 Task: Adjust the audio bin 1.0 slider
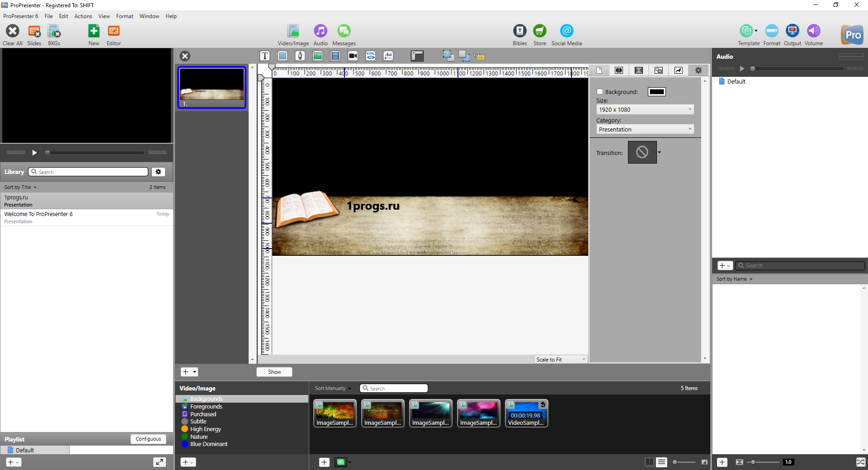click(x=764, y=462)
